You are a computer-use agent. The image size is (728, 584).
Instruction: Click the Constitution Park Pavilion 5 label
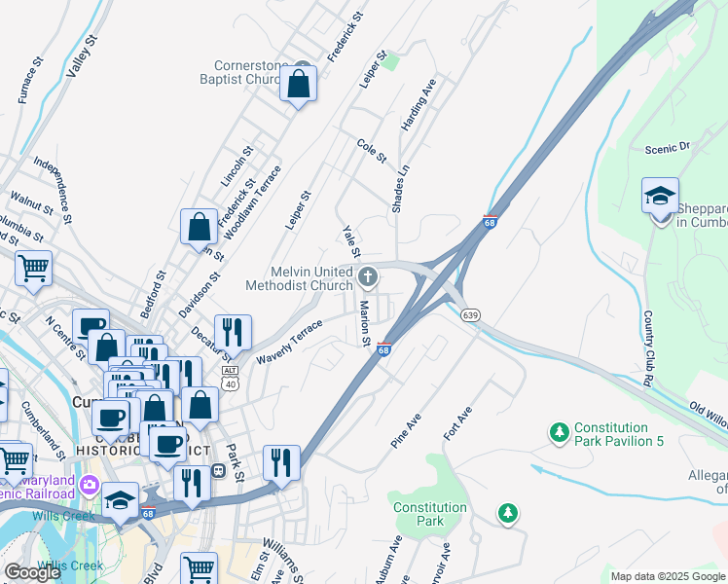coord(619,434)
